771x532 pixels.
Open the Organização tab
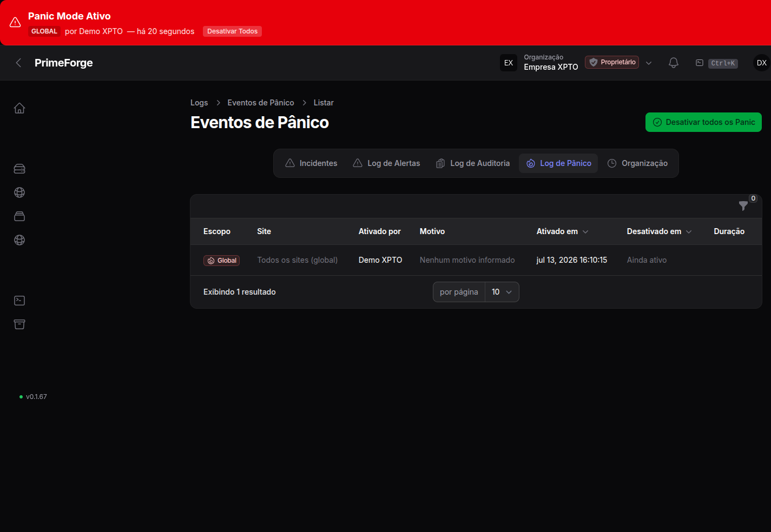(637, 163)
